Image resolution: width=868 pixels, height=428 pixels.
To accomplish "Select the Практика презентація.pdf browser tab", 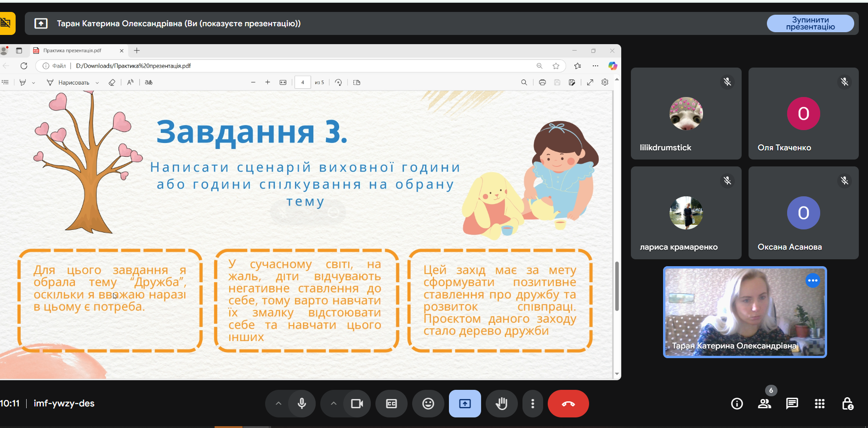I will (74, 51).
